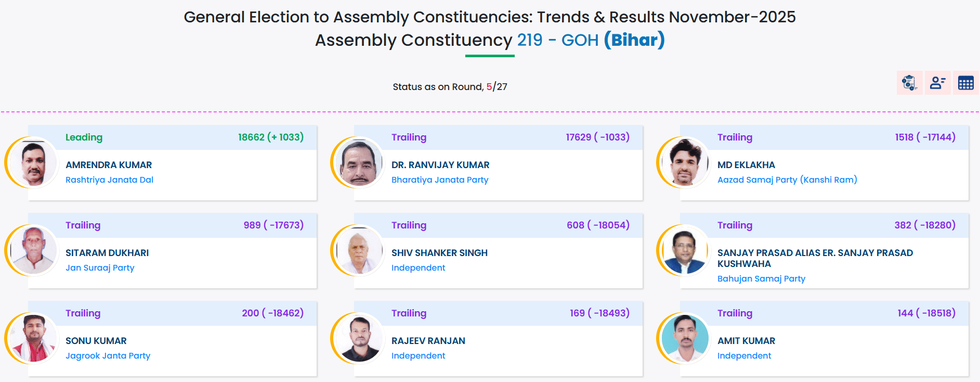Image resolution: width=980 pixels, height=382 pixels.
Task: Click Rajeev Ranjan's candidate photo
Action: click(359, 339)
